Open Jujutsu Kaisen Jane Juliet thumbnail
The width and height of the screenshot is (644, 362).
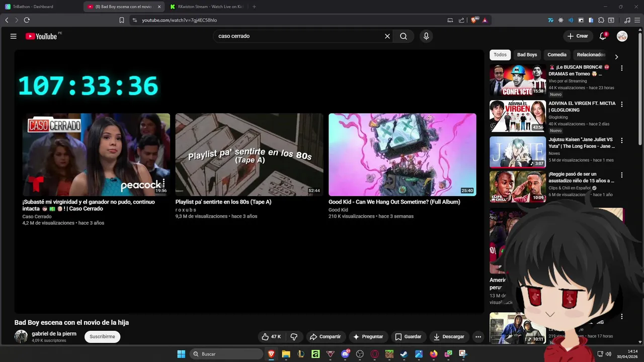(x=518, y=152)
